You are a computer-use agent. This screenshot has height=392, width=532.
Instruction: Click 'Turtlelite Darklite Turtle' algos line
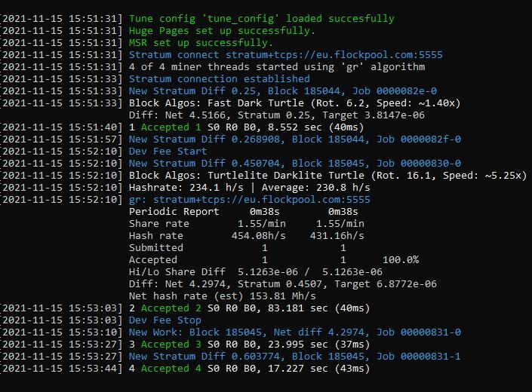pos(328,175)
